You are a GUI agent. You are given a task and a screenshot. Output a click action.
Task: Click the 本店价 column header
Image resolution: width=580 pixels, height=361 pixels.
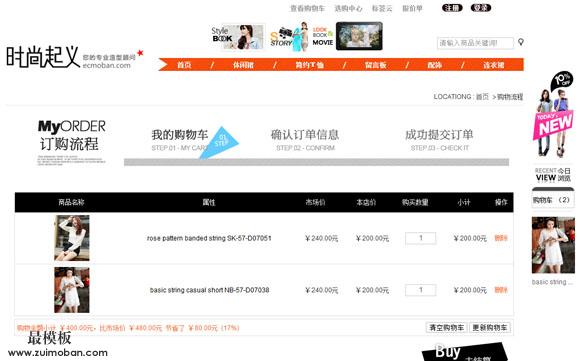pyautogui.click(x=366, y=202)
